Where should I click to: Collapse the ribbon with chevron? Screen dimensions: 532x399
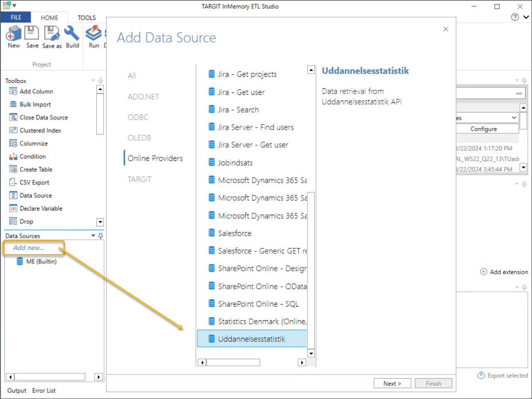click(526, 17)
